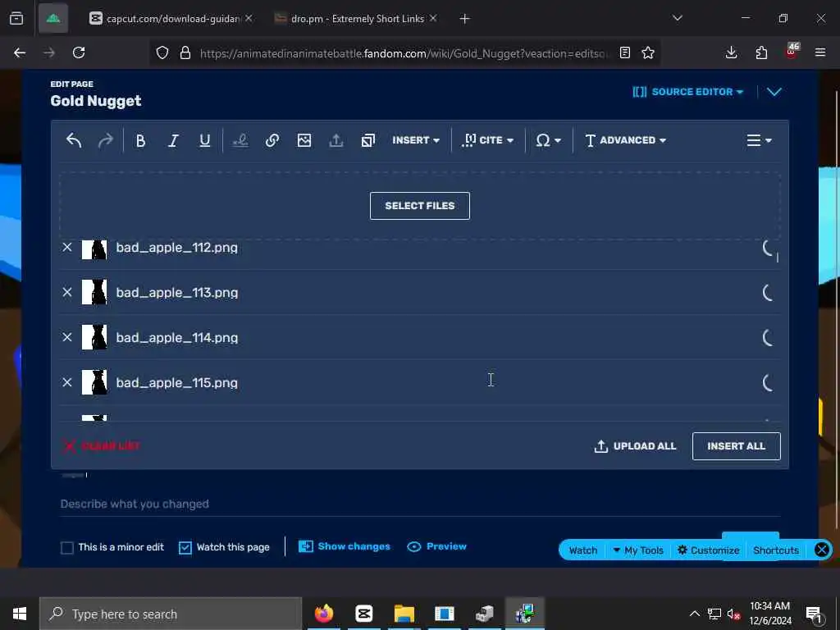Uncheck Watch this page

(185, 547)
